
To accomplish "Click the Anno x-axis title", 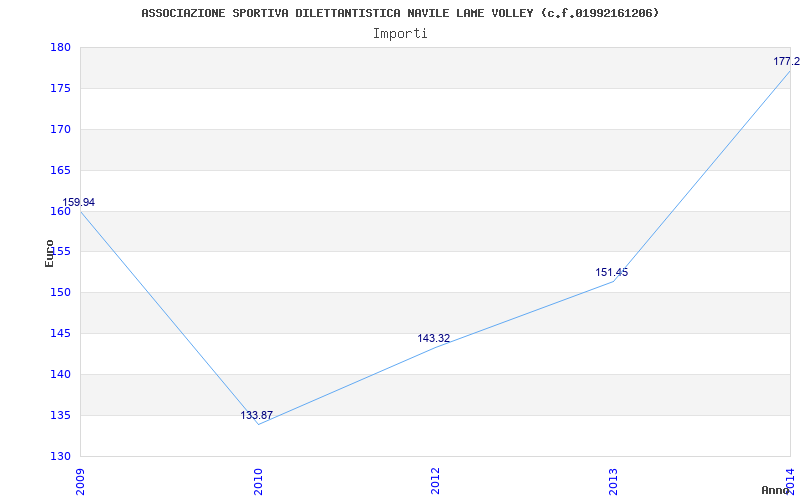I will tap(776, 490).
